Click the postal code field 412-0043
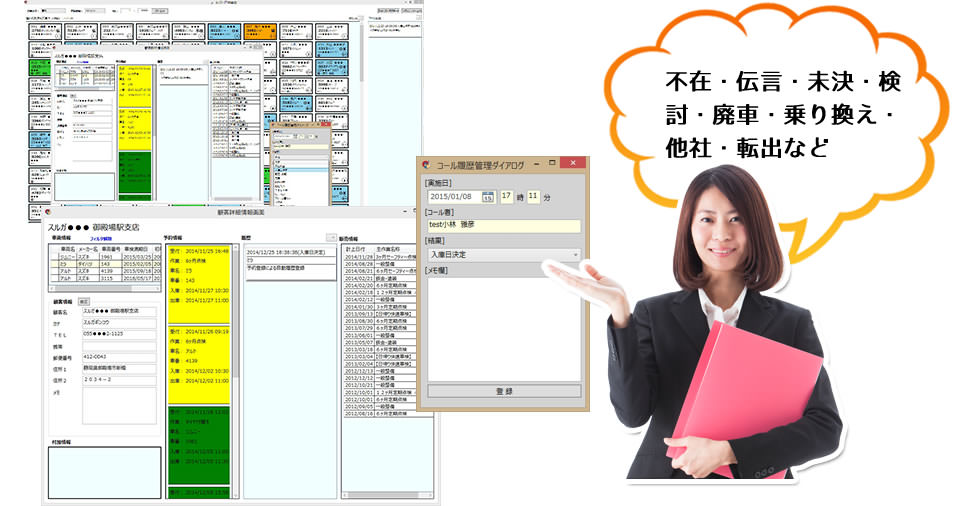 [x=119, y=357]
